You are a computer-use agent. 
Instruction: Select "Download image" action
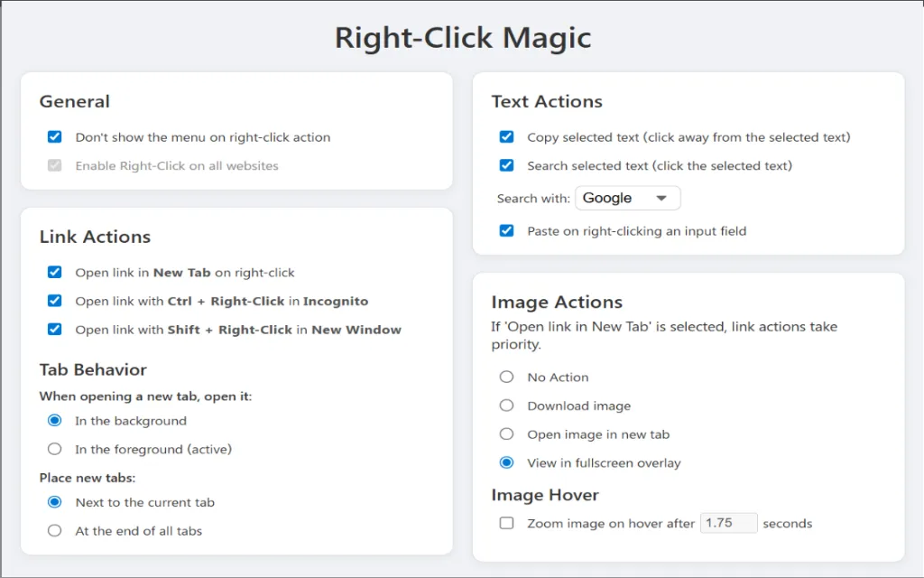tap(506, 405)
